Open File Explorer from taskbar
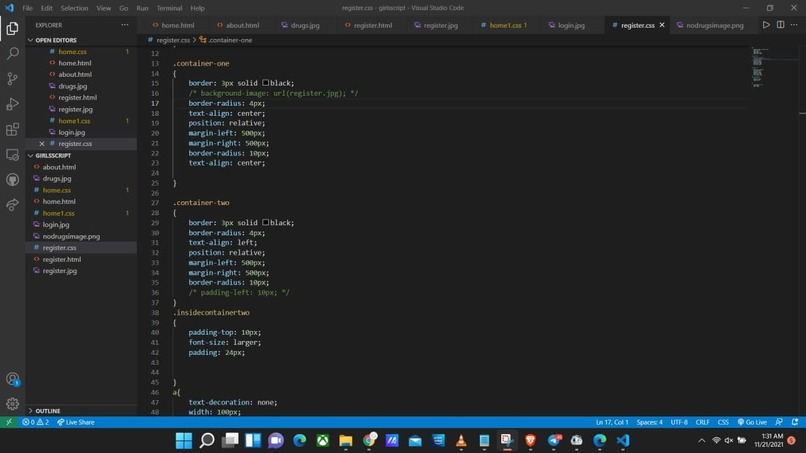Image resolution: width=806 pixels, height=453 pixels. [x=345, y=441]
